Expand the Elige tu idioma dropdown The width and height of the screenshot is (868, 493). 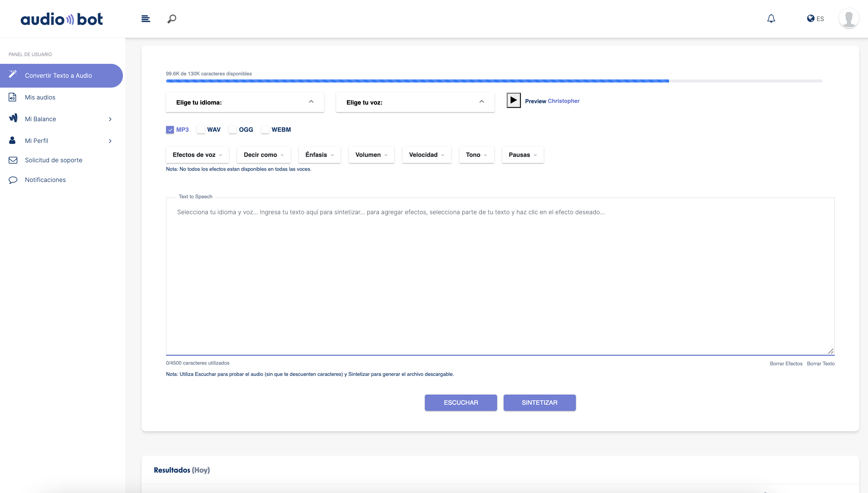click(x=244, y=102)
